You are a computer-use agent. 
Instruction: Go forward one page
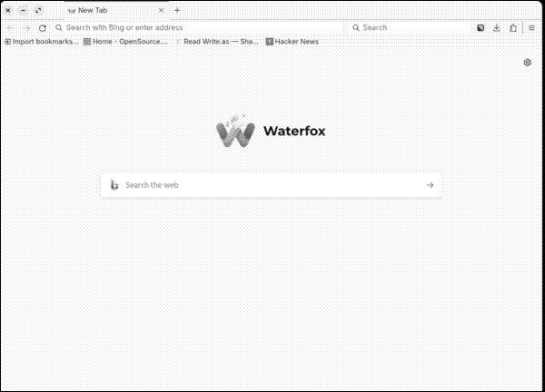[x=26, y=28]
